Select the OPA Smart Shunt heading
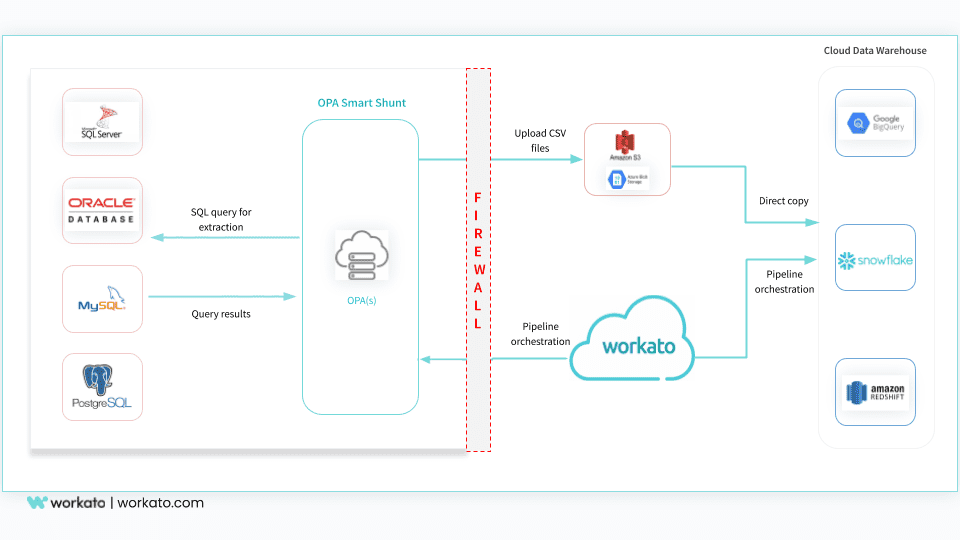The height and width of the screenshot is (540, 960). pos(361,103)
